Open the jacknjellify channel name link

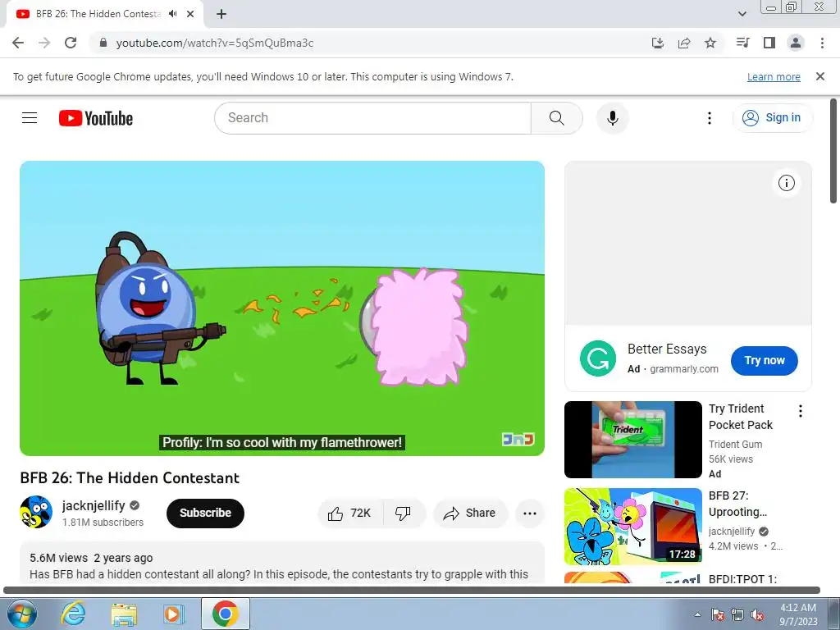pyautogui.click(x=94, y=505)
